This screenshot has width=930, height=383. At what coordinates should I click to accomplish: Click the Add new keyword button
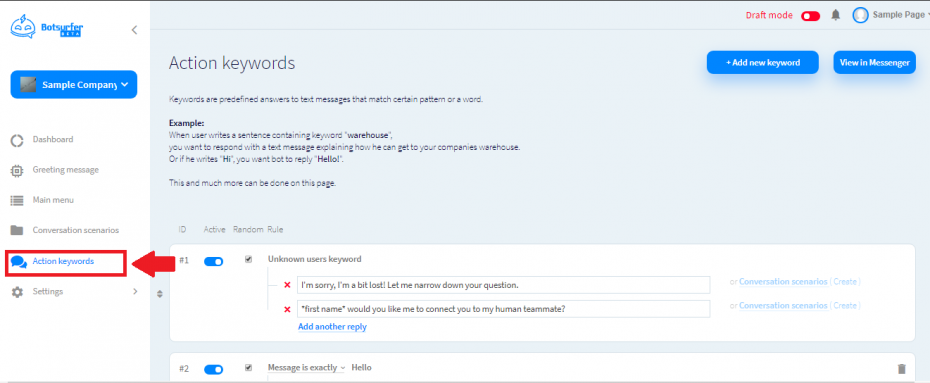pyautogui.click(x=763, y=62)
